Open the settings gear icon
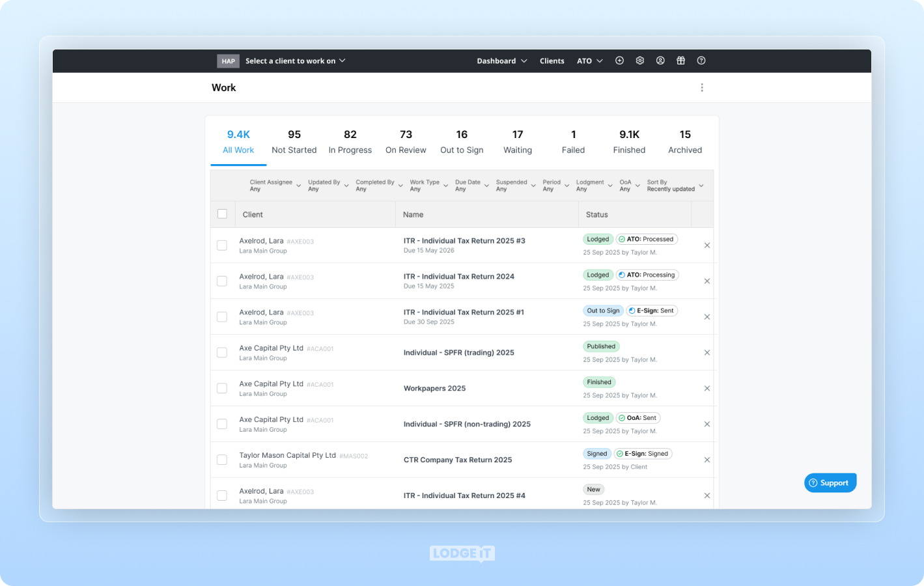The image size is (924, 586). pos(639,60)
